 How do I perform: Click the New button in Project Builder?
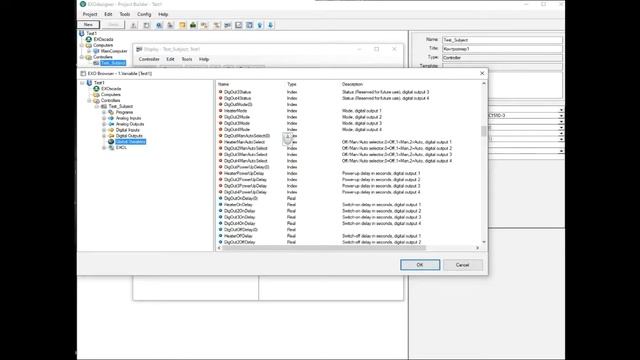pyautogui.click(x=88, y=25)
